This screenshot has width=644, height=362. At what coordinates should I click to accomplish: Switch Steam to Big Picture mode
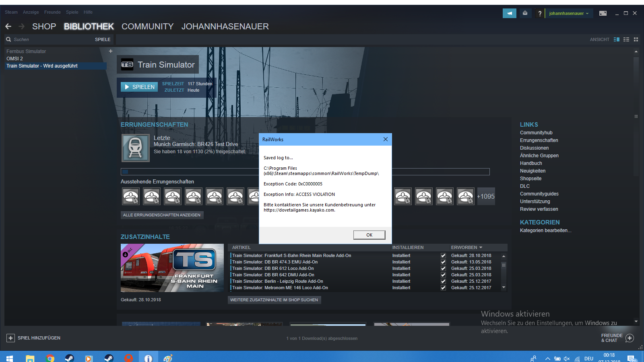click(603, 13)
